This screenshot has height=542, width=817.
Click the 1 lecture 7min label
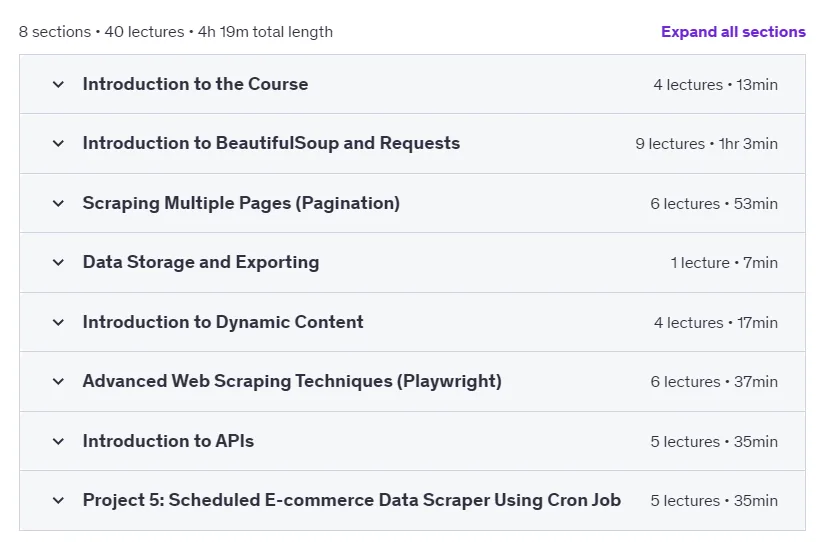click(x=724, y=263)
